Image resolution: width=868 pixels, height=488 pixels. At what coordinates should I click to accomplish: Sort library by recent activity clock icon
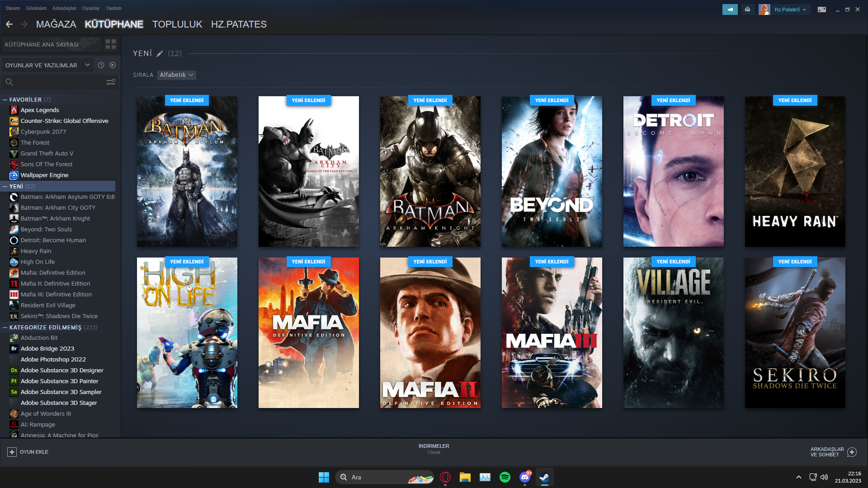[x=101, y=65]
